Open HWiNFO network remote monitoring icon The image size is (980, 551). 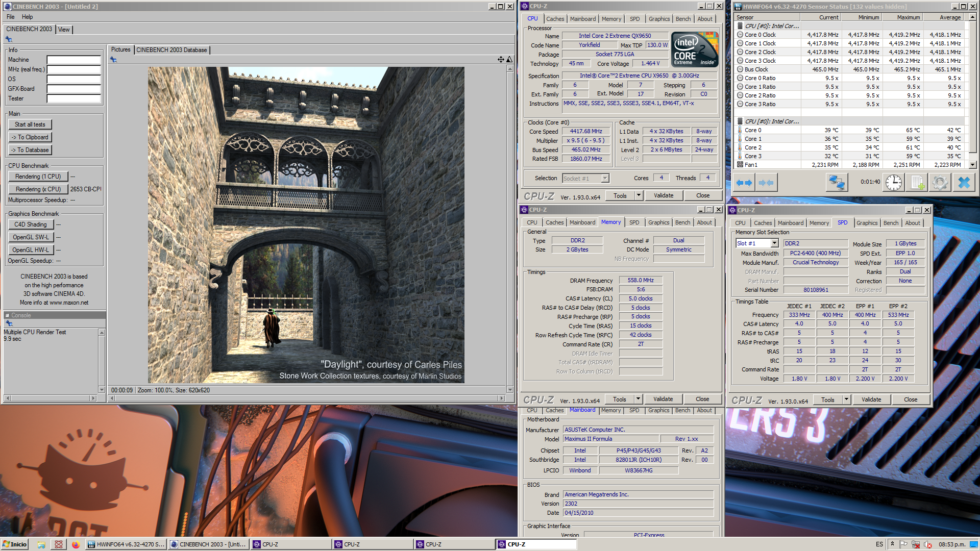pyautogui.click(x=837, y=183)
